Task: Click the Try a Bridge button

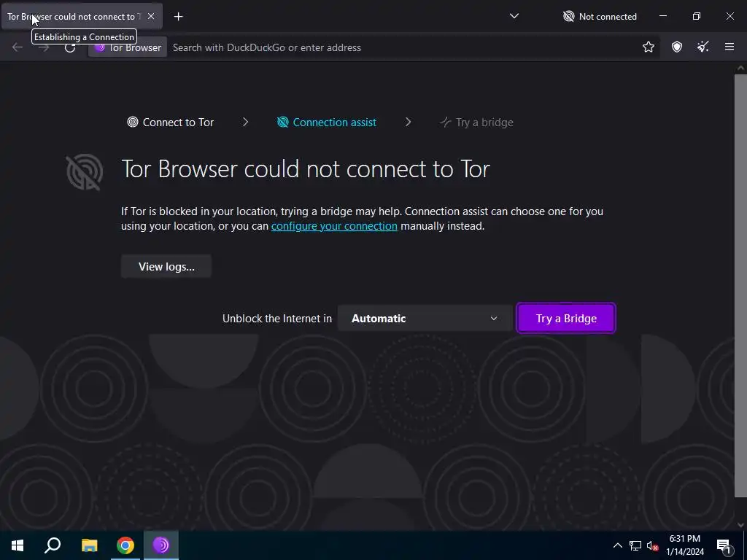Action: (x=566, y=318)
